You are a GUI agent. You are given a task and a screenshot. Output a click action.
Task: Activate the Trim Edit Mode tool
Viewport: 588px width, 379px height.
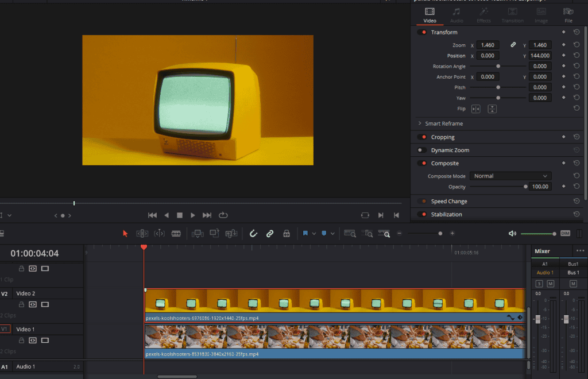click(142, 234)
